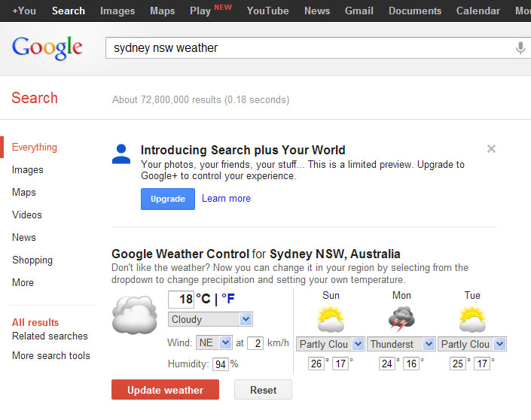Click Tuesday's low temperature field 17
Image resolution: width=531 pixels, height=420 pixels.
pyautogui.click(x=482, y=364)
